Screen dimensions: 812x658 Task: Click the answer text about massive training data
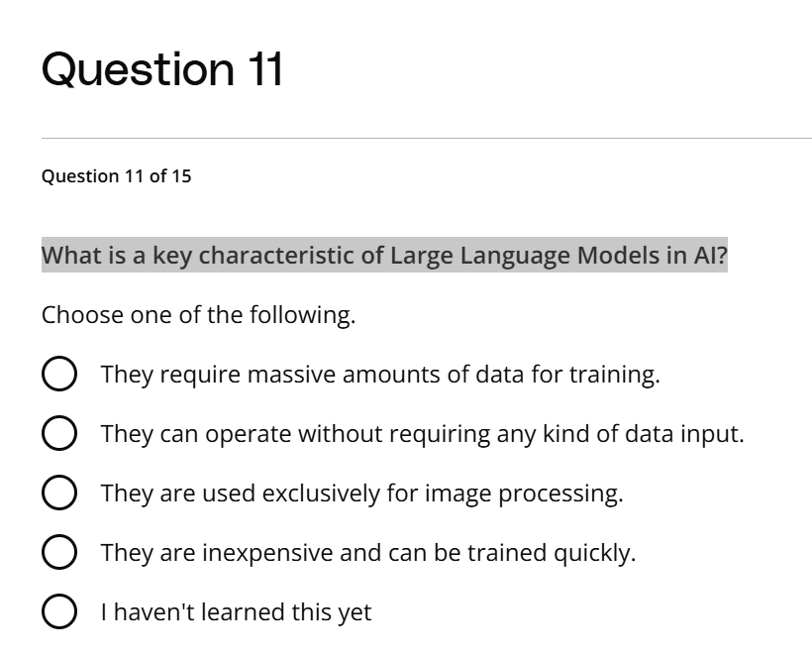[380, 376]
